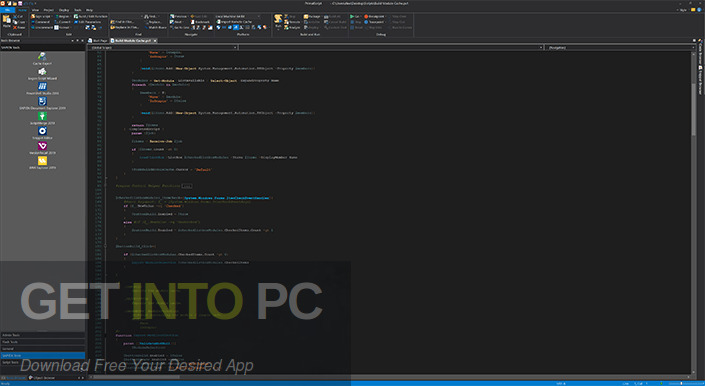Click the Convert button in Edit group
Viewport: 705px width, 386px height.
coord(62,22)
